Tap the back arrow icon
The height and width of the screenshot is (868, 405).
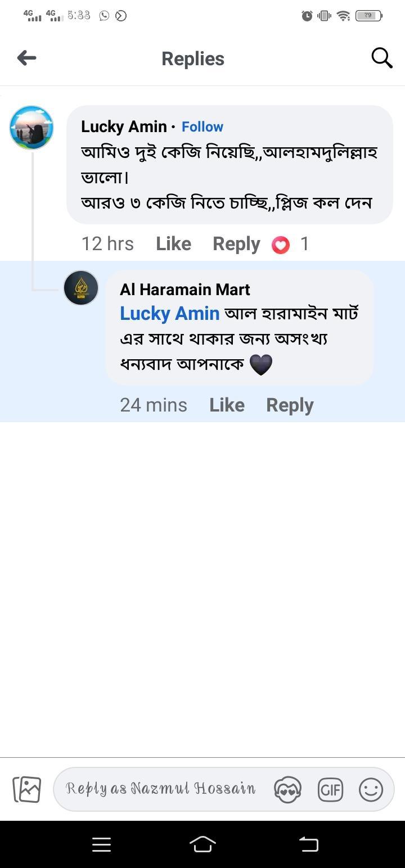[26, 58]
